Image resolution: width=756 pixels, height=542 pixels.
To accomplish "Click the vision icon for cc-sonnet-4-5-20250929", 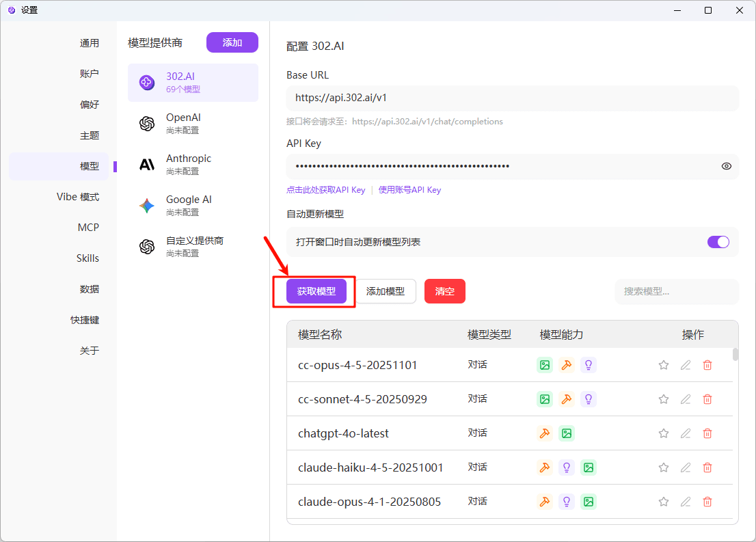I will pyautogui.click(x=545, y=399).
